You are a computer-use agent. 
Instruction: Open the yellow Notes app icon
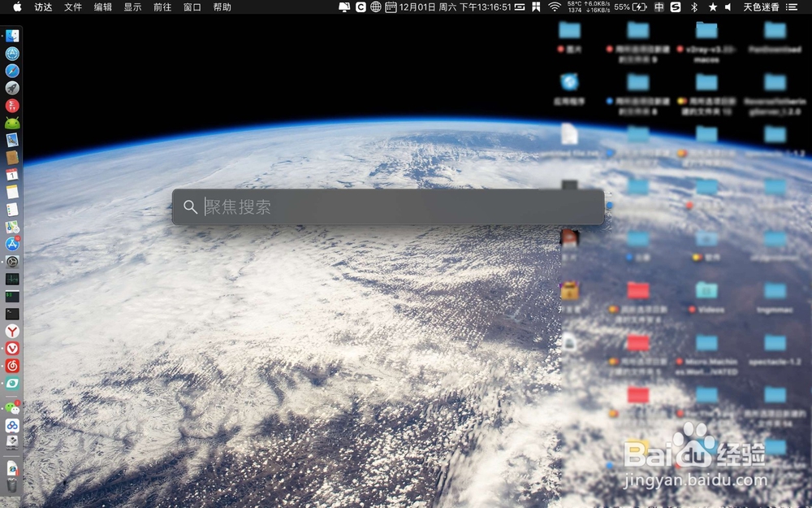[x=12, y=193]
